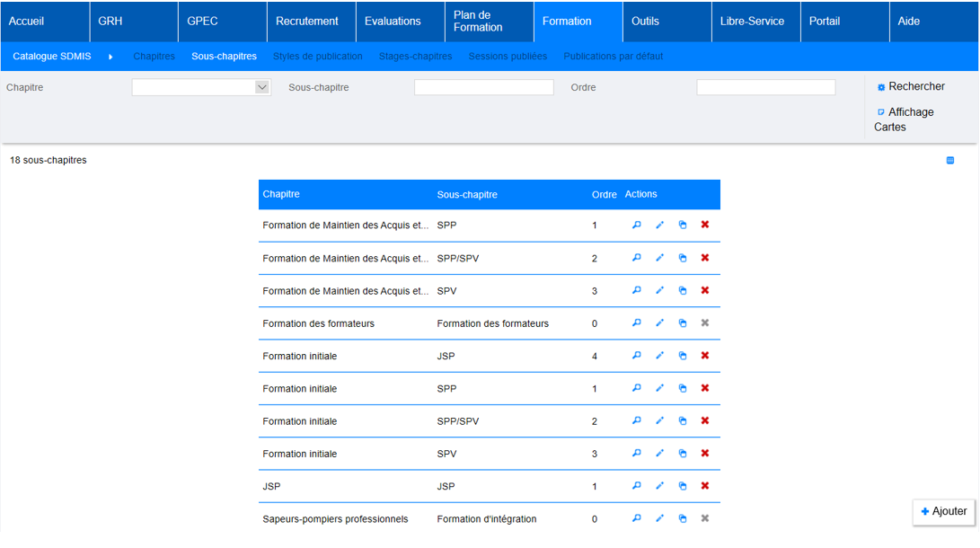View the Formation initiale SPP row details
Screen dimensions: 980x548
click(637, 388)
